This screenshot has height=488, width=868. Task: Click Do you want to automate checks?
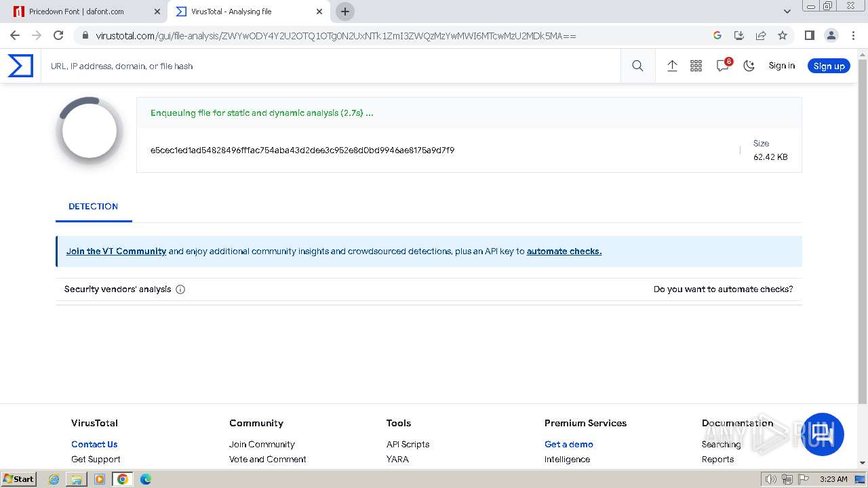[x=723, y=289]
